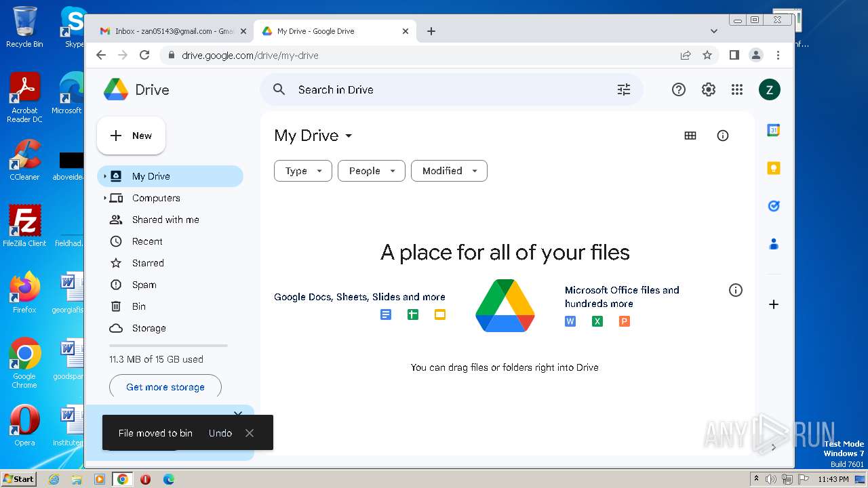Open Chrome three-dot menu

[778, 55]
